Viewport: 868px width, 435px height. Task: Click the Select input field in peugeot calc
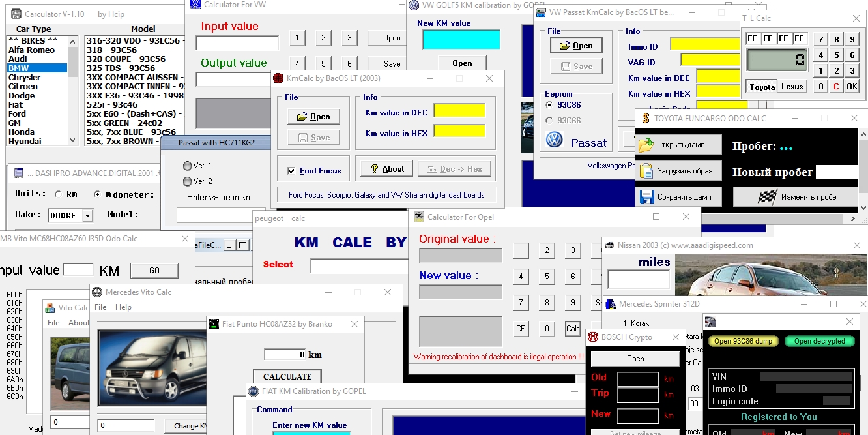359,265
